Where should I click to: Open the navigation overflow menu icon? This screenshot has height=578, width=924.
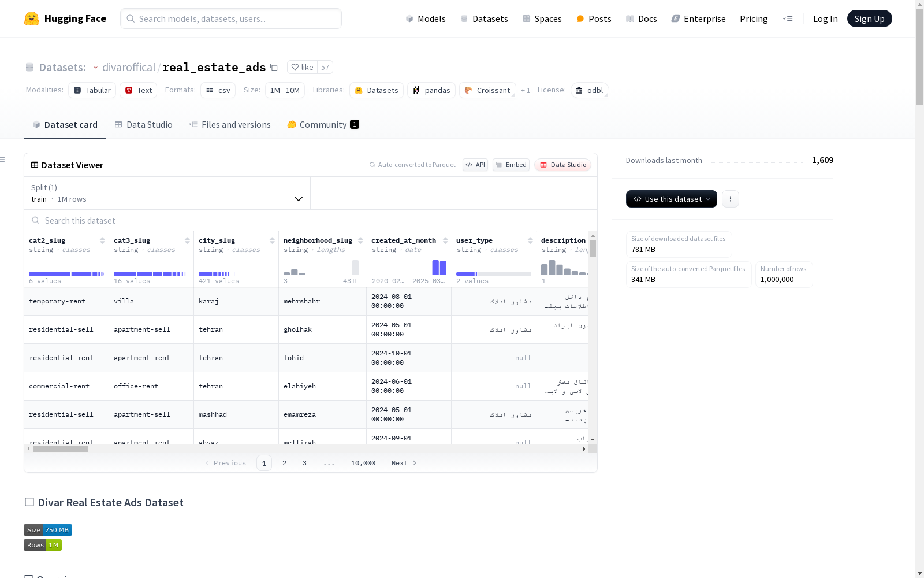(787, 18)
